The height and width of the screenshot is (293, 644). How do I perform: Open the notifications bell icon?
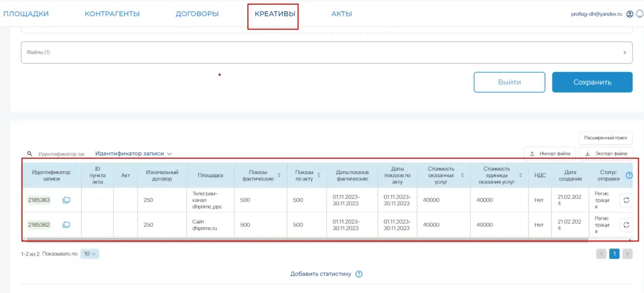tap(639, 14)
